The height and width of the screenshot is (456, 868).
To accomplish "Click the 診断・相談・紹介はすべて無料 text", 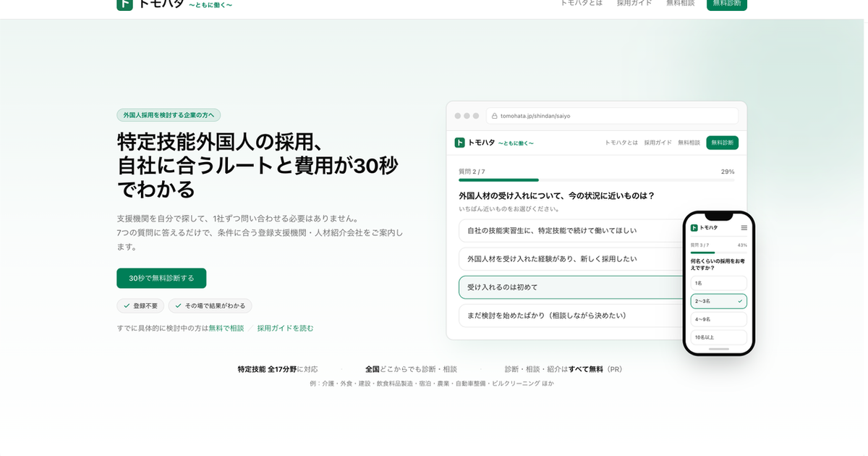I will 554,369.
